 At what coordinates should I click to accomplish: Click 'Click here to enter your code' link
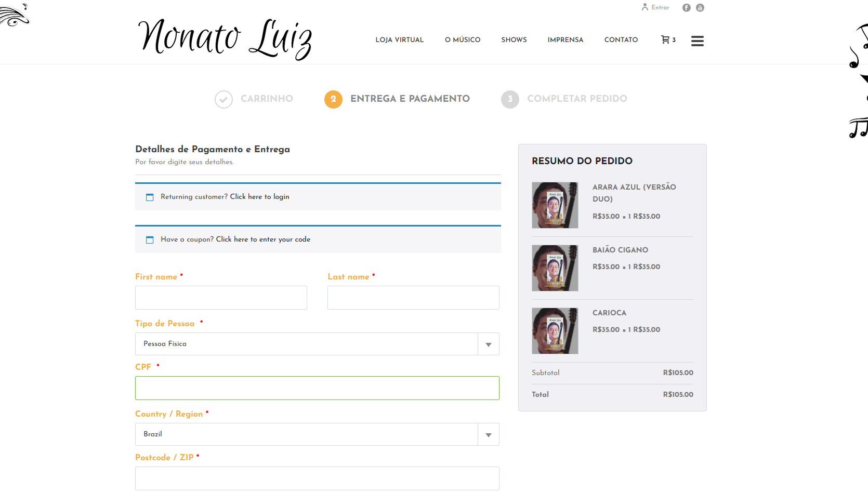[263, 239]
